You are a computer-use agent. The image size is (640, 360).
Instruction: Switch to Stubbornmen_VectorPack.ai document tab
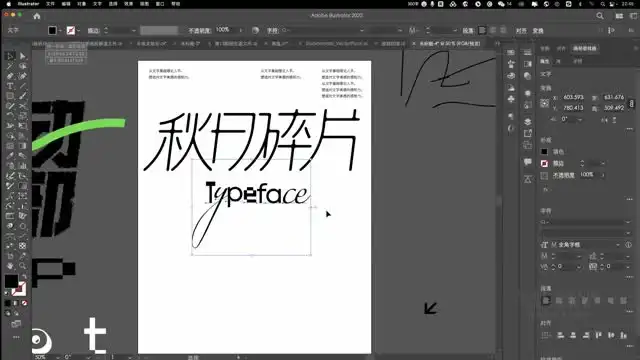tap(337, 43)
